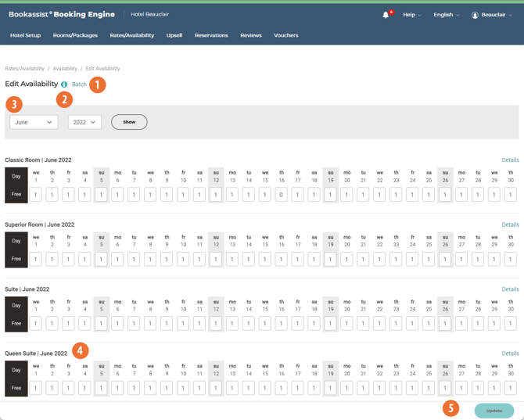Open the Upsell menu item

[x=174, y=35]
